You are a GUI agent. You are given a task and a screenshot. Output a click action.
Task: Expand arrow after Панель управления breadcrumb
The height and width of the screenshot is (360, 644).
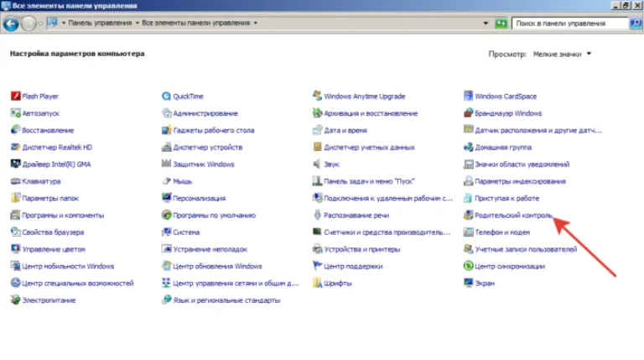tap(137, 23)
